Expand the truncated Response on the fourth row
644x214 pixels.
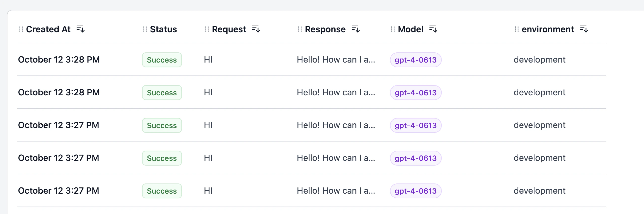pos(336,158)
